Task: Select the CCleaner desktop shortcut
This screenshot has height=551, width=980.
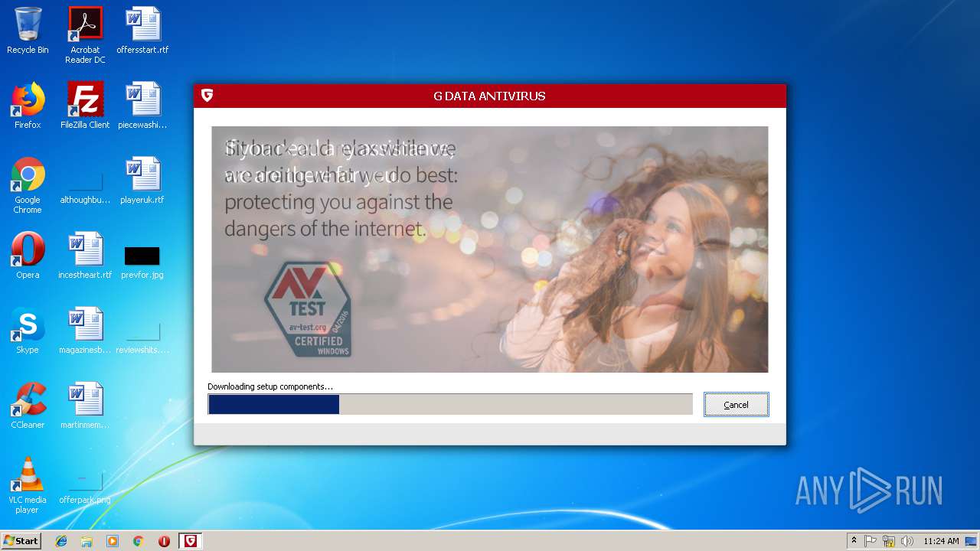Action: tap(28, 406)
